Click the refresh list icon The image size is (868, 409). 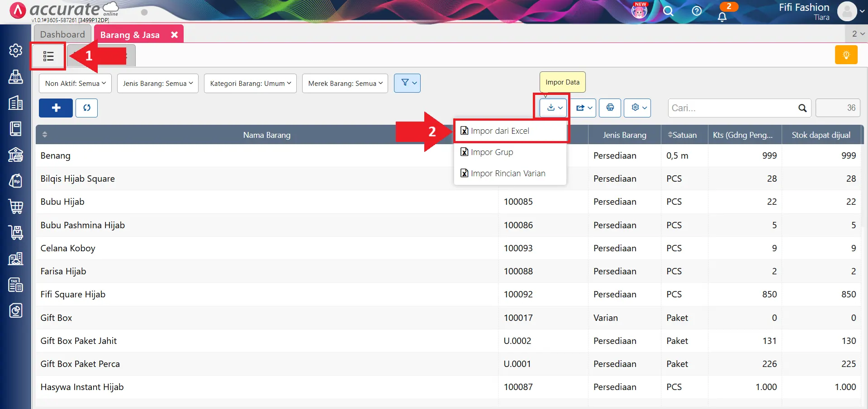click(x=86, y=108)
